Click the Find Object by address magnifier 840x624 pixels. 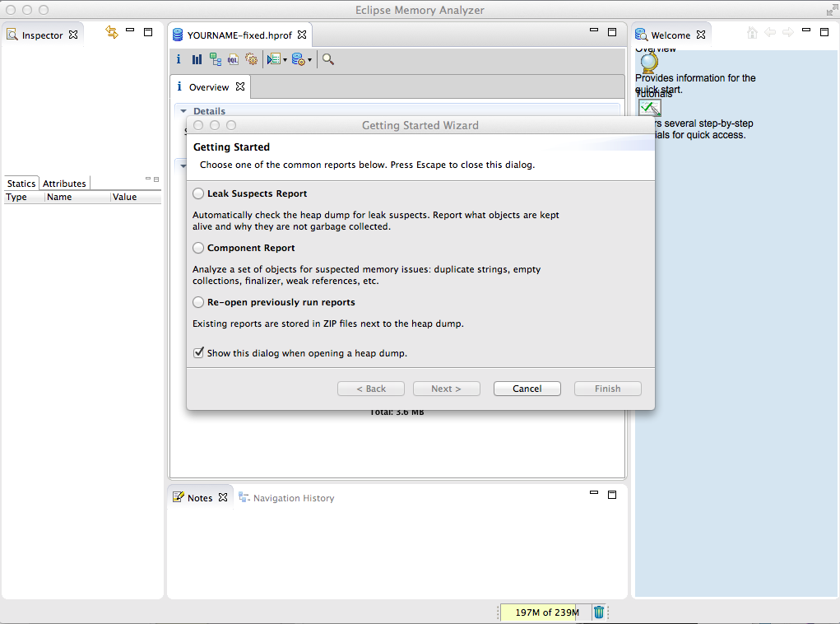(x=328, y=59)
